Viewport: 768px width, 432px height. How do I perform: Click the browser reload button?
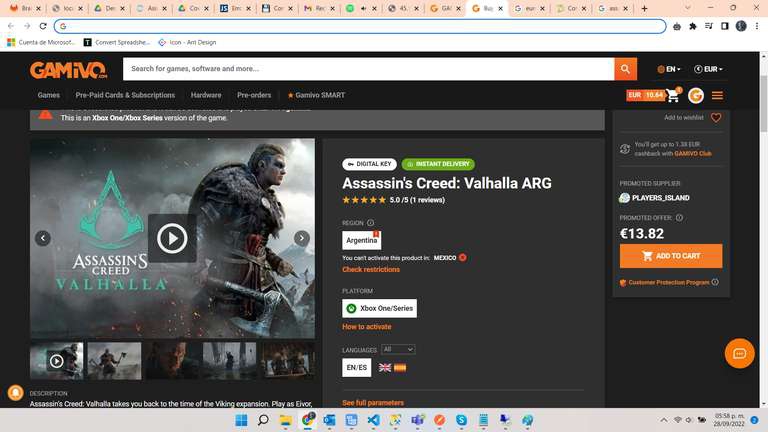click(43, 26)
